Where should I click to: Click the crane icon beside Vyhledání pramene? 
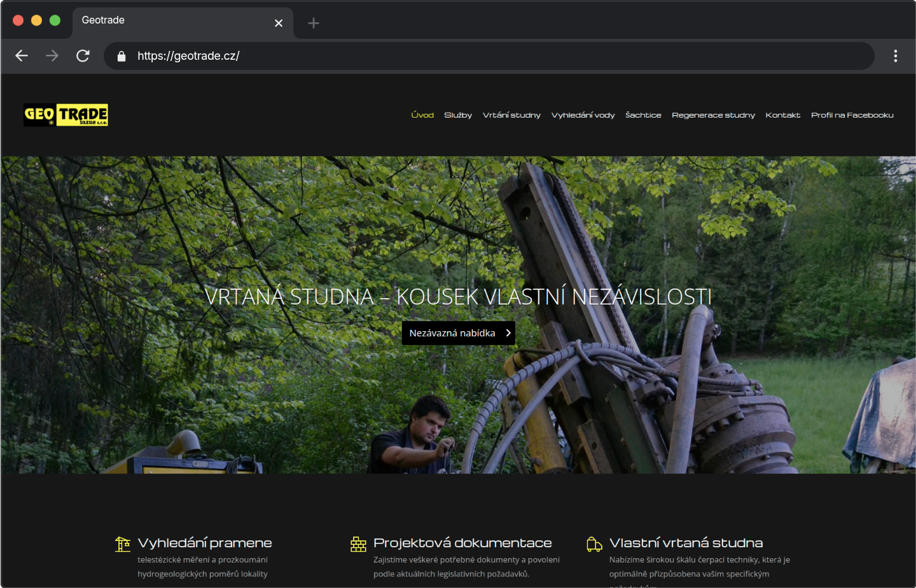click(123, 544)
